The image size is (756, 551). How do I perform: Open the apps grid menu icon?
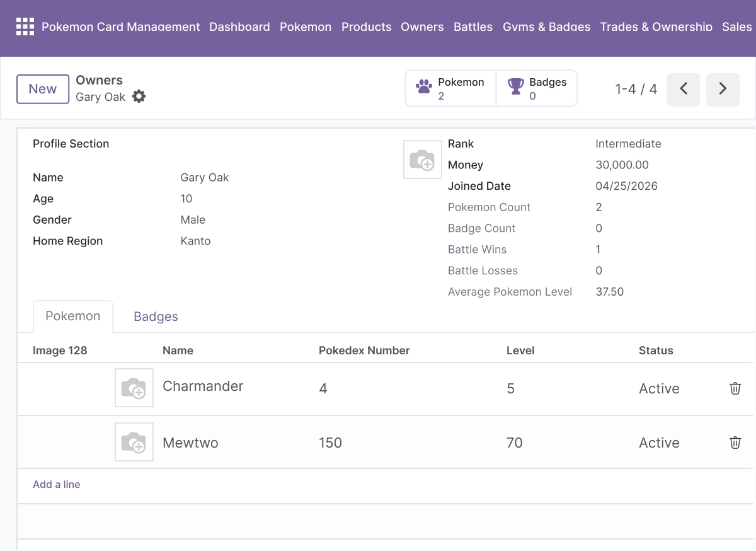tap(25, 26)
